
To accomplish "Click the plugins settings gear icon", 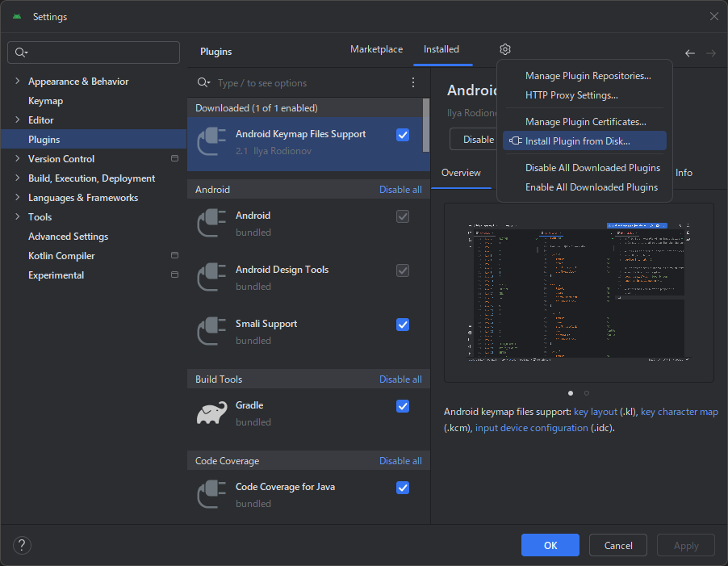I will [x=505, y=50].
